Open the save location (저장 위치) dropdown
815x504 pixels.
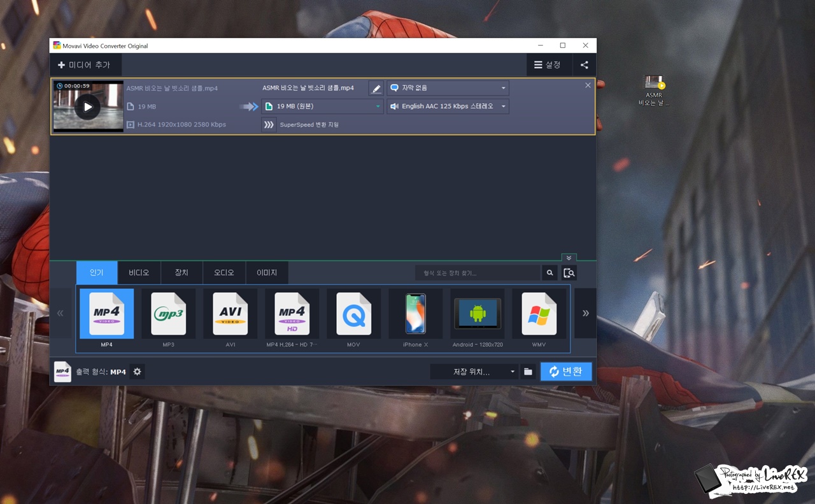(474, 372)
